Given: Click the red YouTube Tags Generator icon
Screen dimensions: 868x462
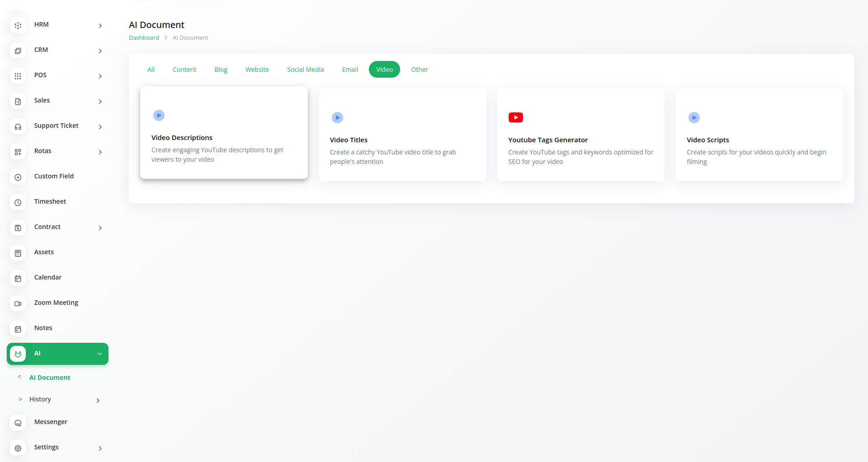Looking at the screenshot, I should tap(515, 117).
